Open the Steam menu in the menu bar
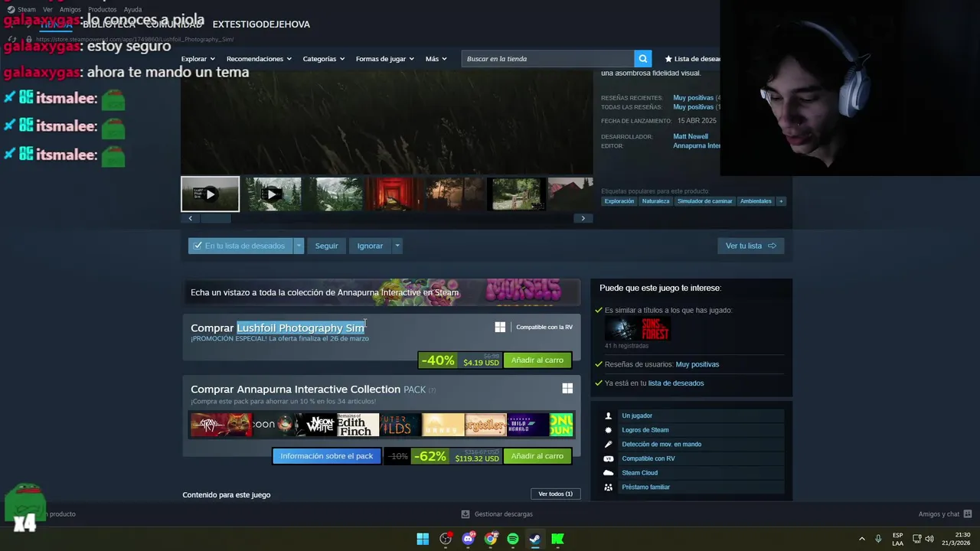This screenshot has width=980, height=551. pos(21,9)
